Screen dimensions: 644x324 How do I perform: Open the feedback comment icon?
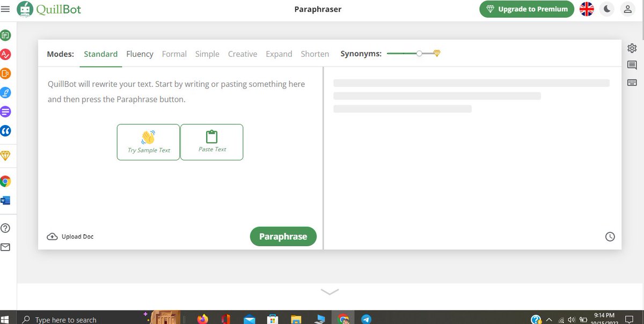(x=632, y=65)
